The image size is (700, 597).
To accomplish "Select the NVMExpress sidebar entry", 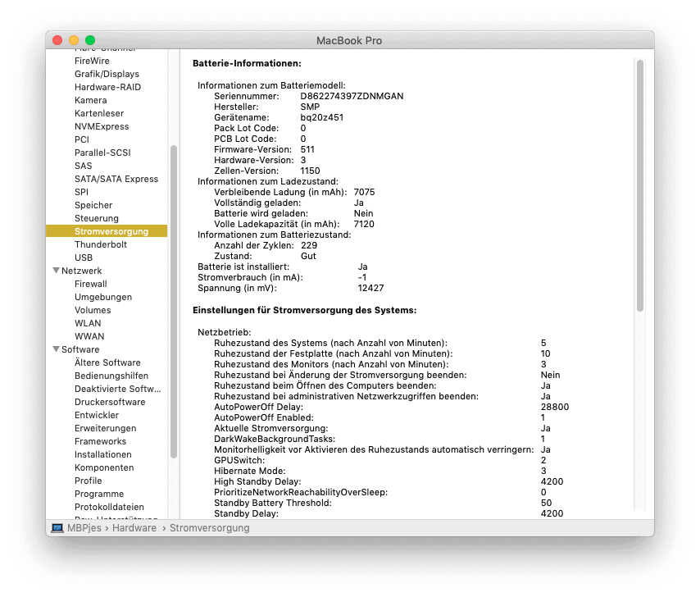I will click(102, 126).
